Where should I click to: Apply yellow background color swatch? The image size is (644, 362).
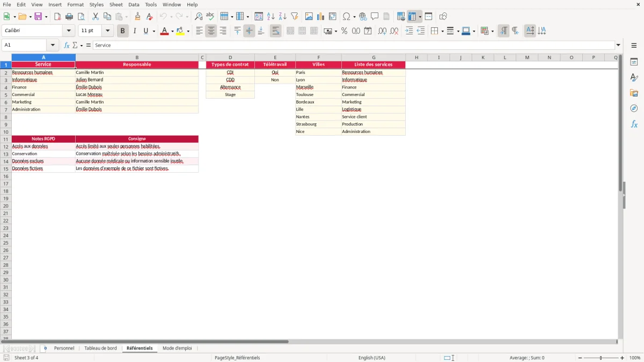(x=180, y=31)
